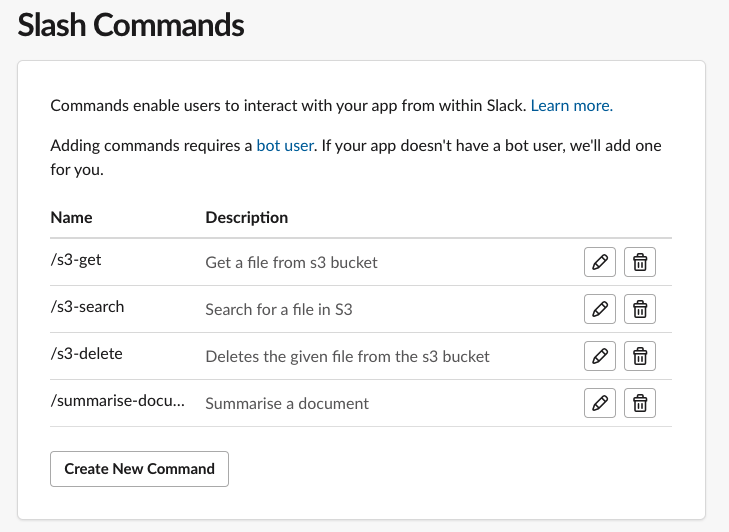
Task: Delete the /s3-delete command
Action: [640, 356]
